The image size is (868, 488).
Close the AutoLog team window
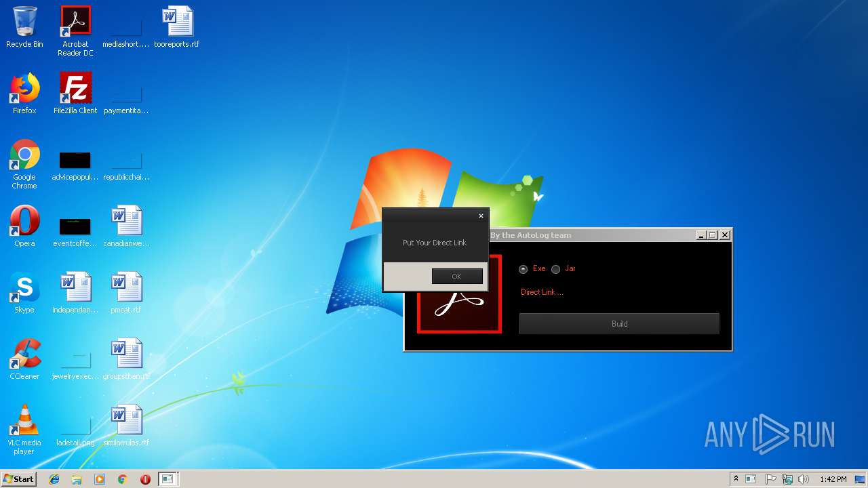tap(725, 235)
